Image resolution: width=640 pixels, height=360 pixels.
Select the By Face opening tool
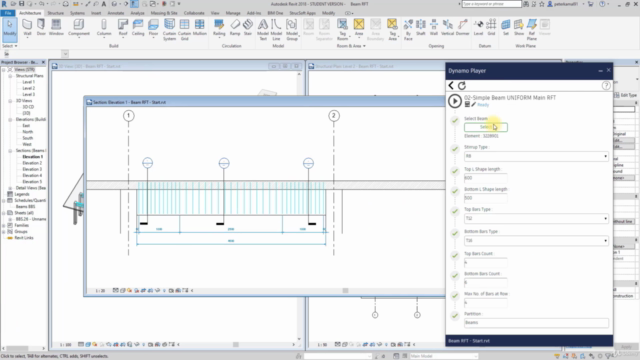point(408,29)
